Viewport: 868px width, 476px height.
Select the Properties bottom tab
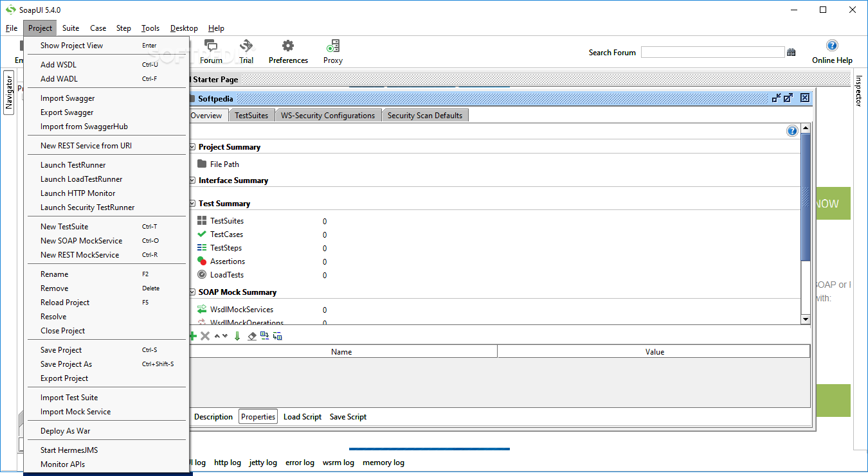click(258, 416)
